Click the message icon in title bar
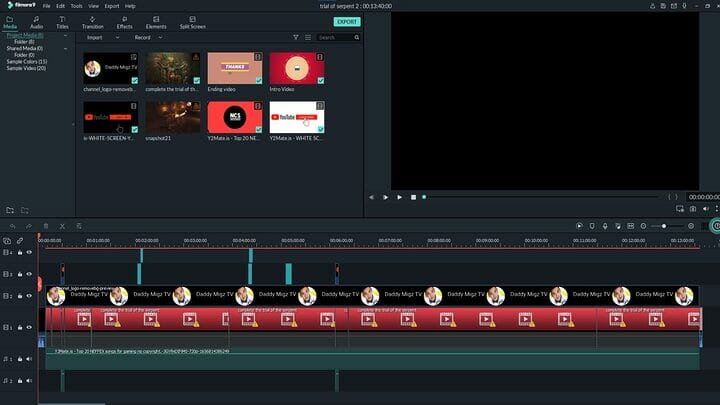 674,6
